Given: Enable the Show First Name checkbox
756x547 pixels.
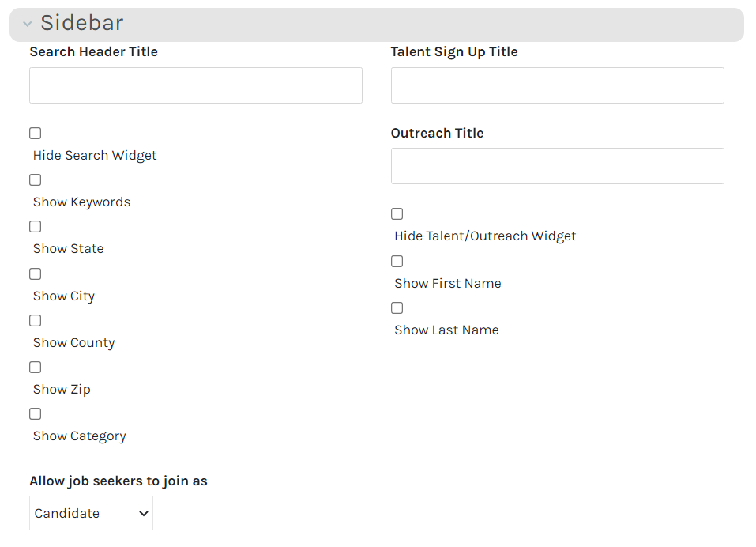Looking at the screenshot, I should pos(397,262).
